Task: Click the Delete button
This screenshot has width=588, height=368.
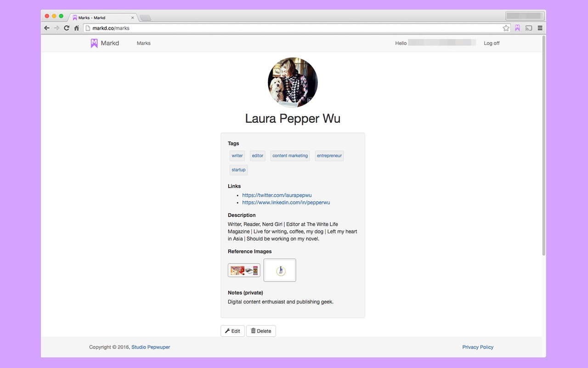Action: (x=261, y=331)
